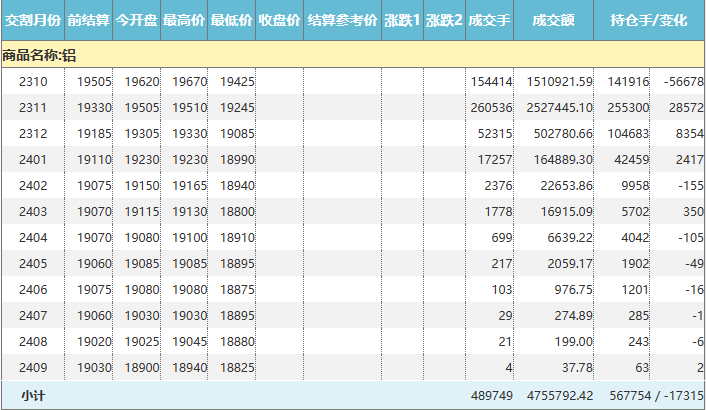
Task: Select the 前结算 column header
Action: (88, 20)
